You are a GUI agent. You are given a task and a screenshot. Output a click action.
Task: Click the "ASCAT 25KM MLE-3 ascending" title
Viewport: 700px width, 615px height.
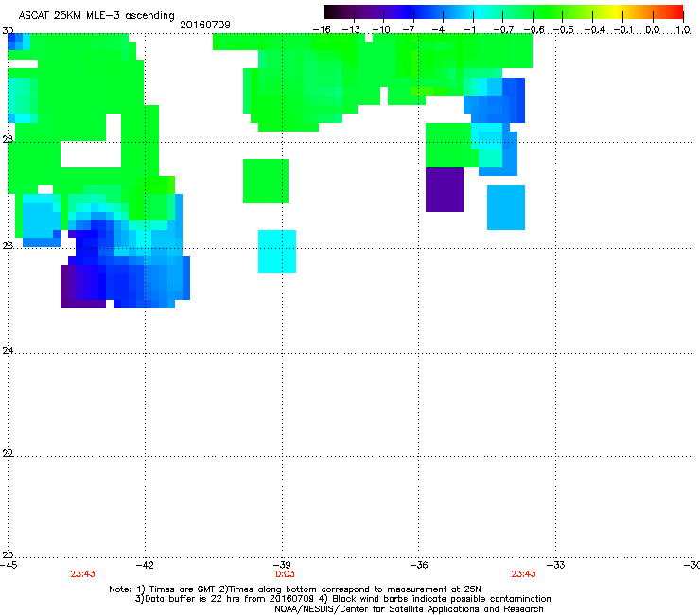coord(96,16)
